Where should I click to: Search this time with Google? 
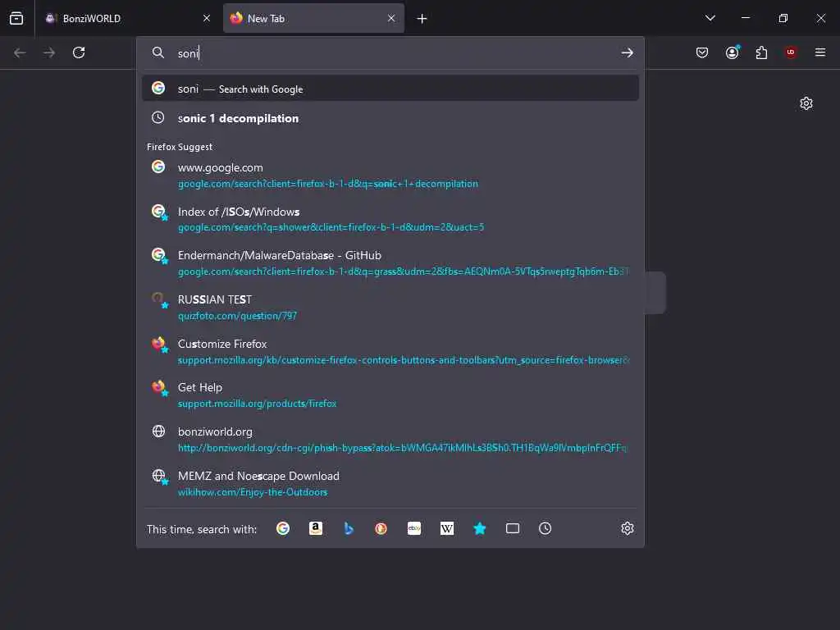tap(283, 529)
